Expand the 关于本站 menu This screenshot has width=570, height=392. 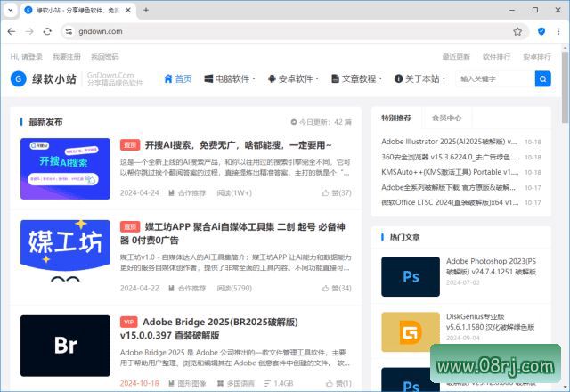coord(419,78)
